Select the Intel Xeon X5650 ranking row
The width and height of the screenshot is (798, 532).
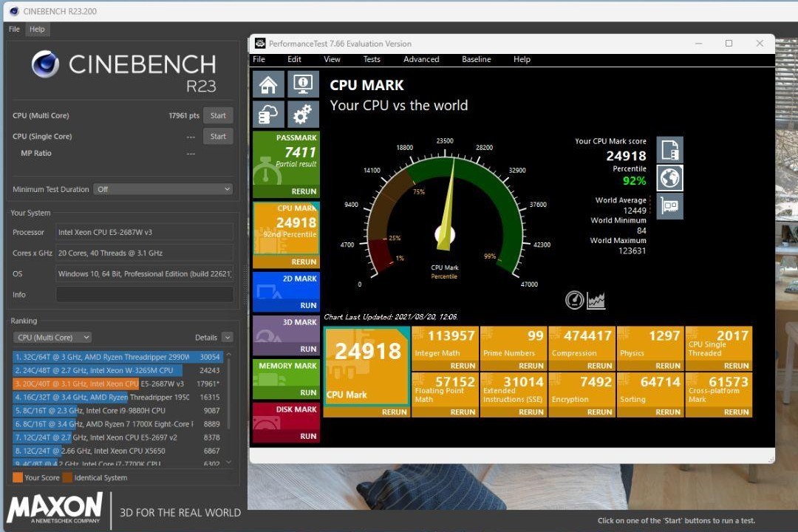(x=117, y=451)
